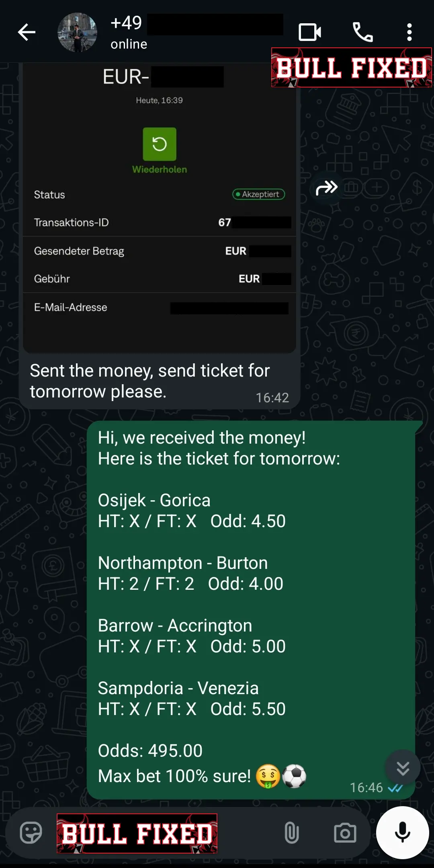Viewport: 434px width, 868px height.
Task: Open the contact's profile picture
Action: point(77,32)
